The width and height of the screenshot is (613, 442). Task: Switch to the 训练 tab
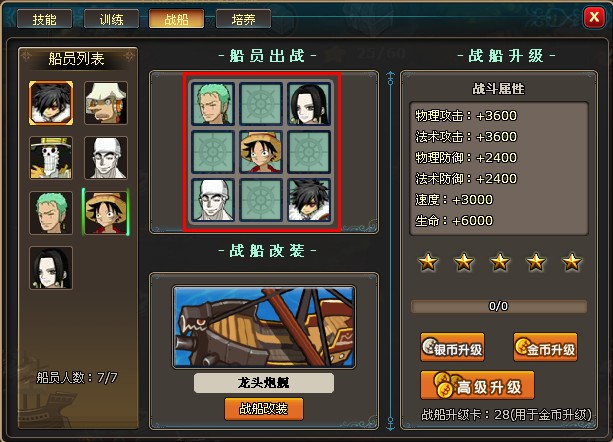point(111,19)
